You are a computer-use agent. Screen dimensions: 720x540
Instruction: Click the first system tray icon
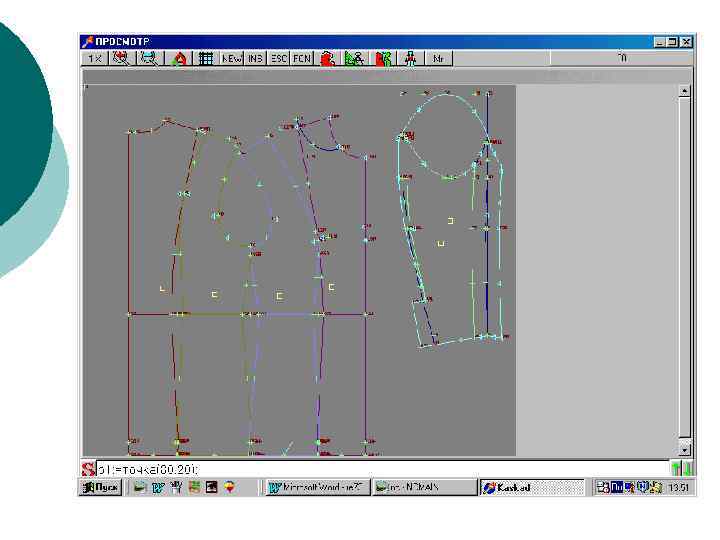pyautogui.click(x=603, y=487)
